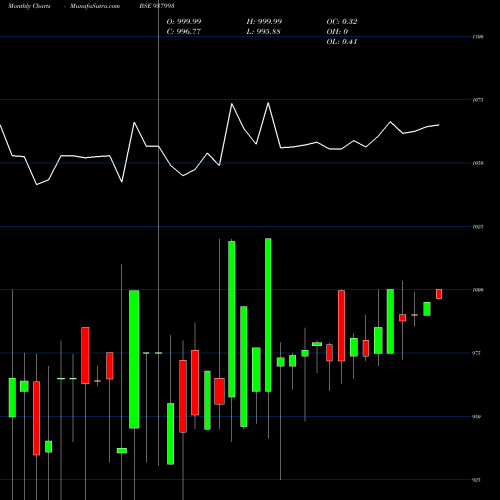The width and height of the screenshot is (500, 500).
Task: Click the 'OC: 0.32' readout
Action: click(x=342, y=21)
